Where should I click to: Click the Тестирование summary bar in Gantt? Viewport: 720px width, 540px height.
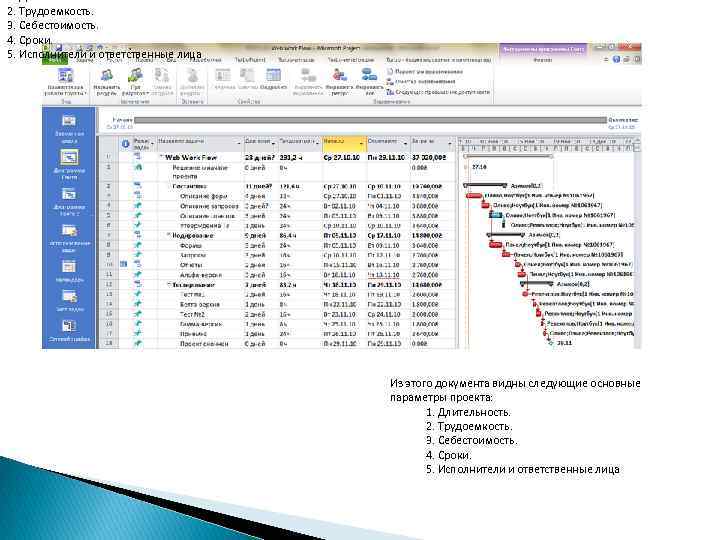(537, 284)
